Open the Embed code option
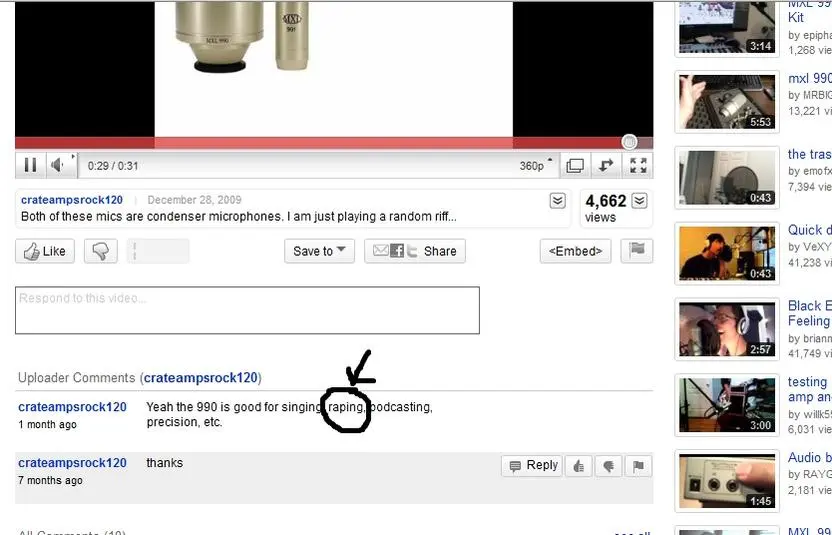Image resolution: width=832 pixels, height=535 pixels. 575,251
